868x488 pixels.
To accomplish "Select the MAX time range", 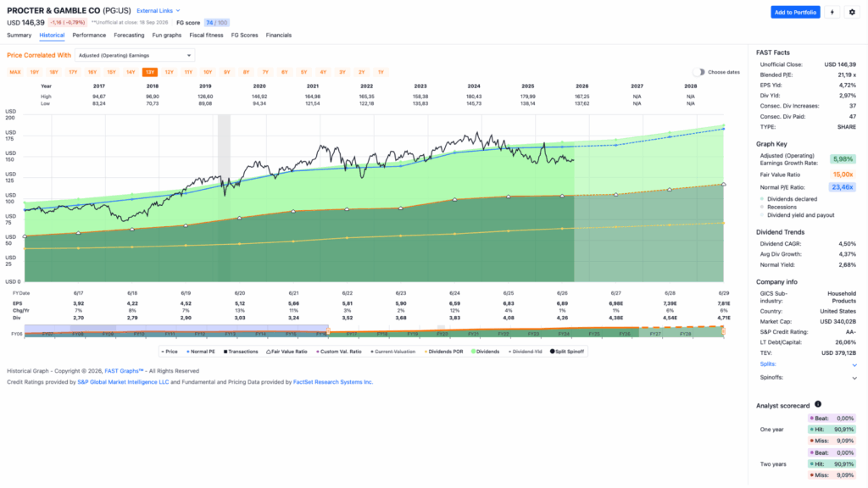I will click(15, 72).
